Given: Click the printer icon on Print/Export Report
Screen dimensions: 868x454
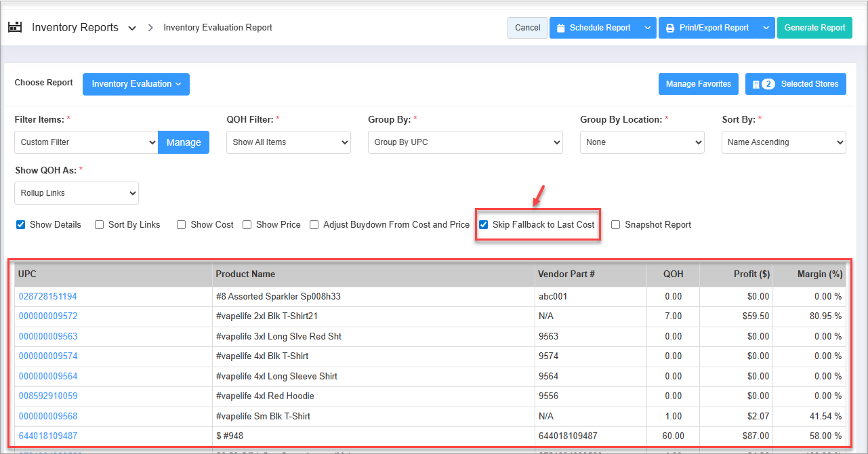Looking at the screenshot, I should point(669,28).
